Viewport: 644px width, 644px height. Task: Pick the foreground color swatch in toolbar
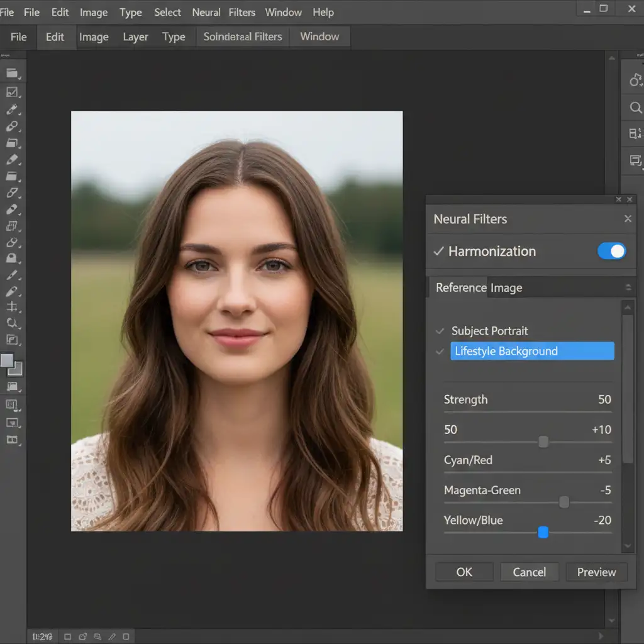7,360
